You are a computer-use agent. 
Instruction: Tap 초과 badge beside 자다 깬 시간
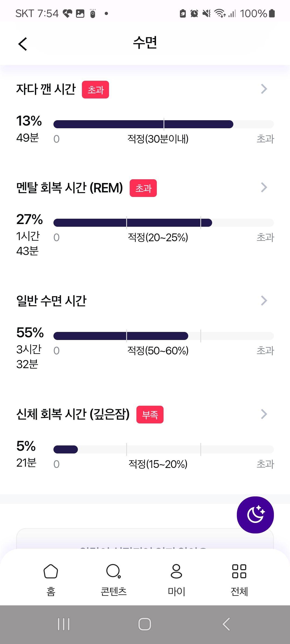pos(95,90)
